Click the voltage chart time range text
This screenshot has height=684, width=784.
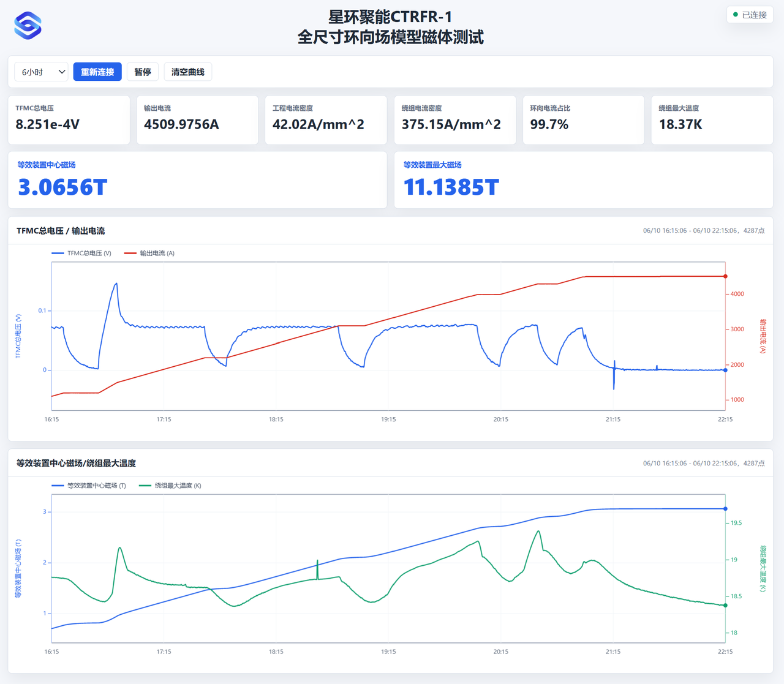click(x=704, y=231)
